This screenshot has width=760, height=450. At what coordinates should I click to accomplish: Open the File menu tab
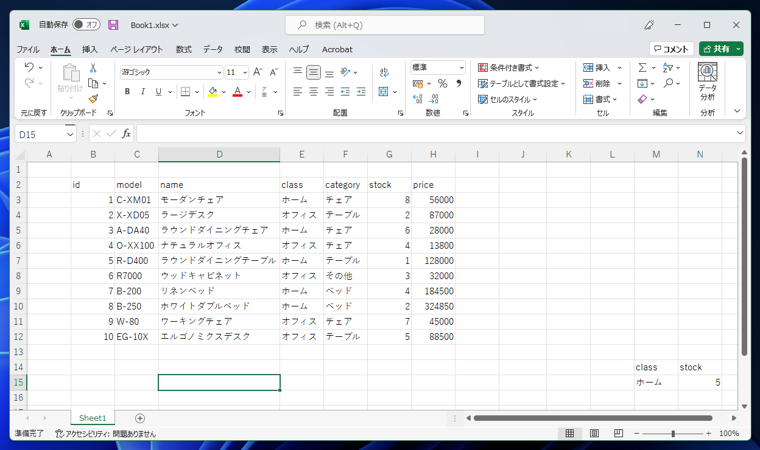point(28,49)
